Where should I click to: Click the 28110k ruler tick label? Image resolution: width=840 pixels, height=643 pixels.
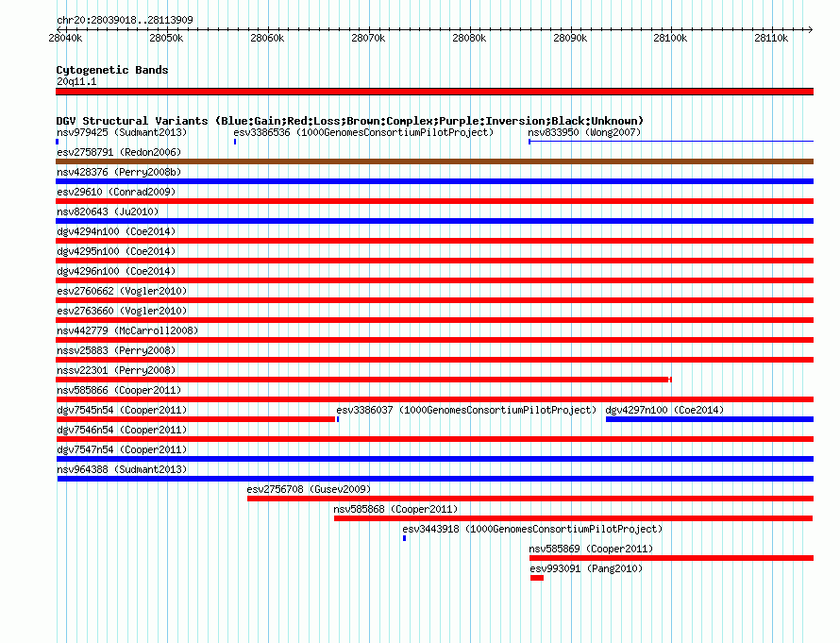coord(771,38)
